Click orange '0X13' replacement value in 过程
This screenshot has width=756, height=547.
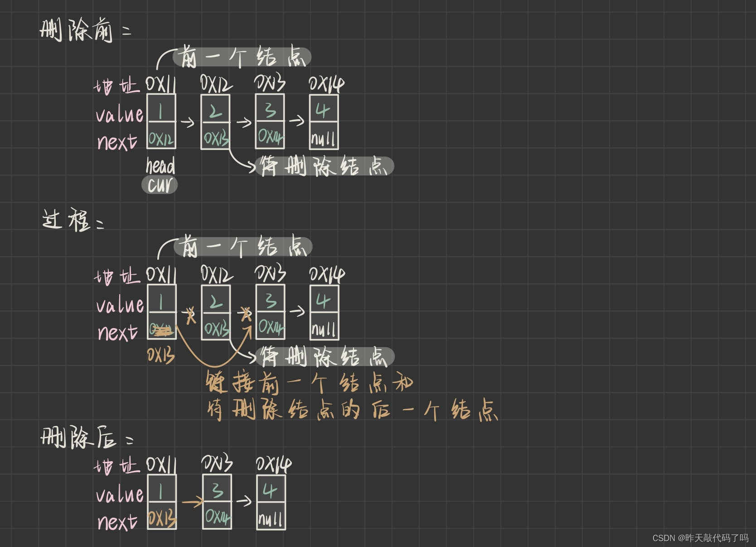[x=161, y=355]
